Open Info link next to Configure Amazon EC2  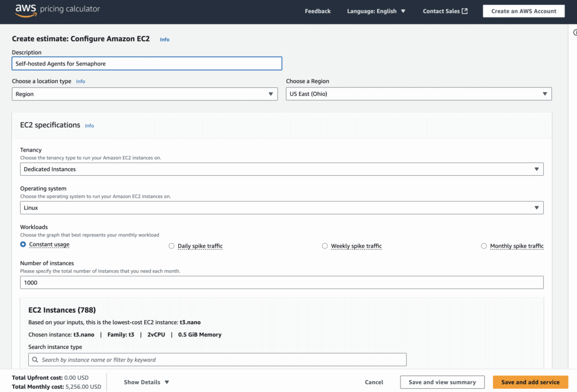[164, 39]
